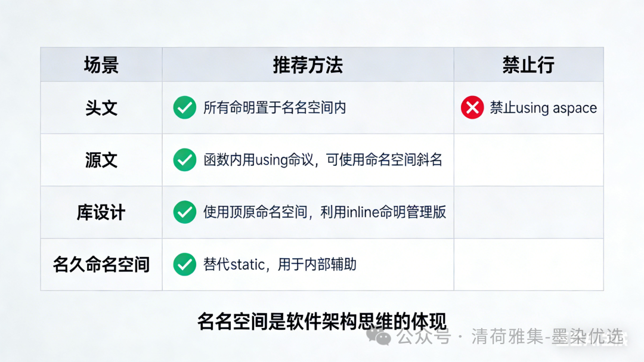
Task: Click the green checkmark in the 头文 row
Action: tap(184, 108)
